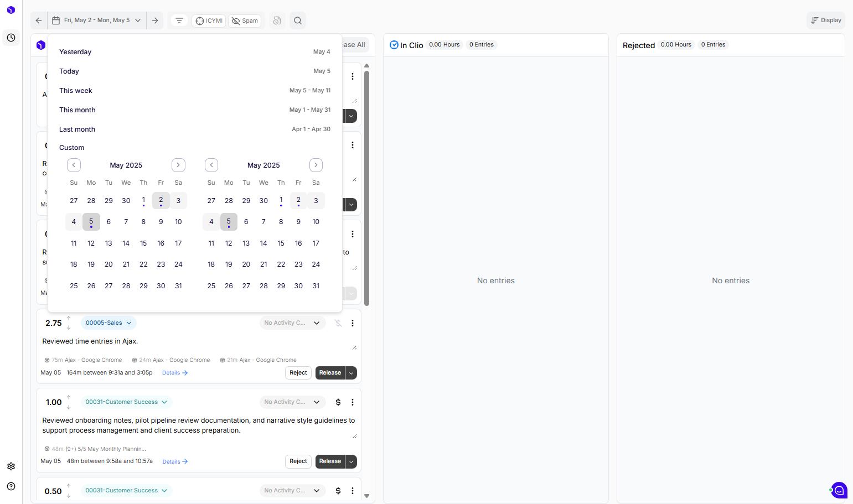Viewport: 853px width, 504px height.
Task: Open three-dot menu on the 2.75 entry
Action: pyautogui.click(x=353, y=323)
